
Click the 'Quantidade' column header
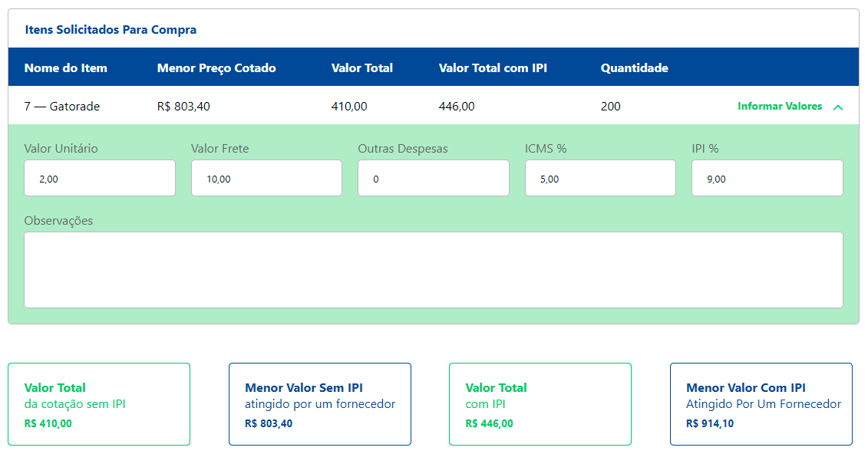pyautogui.click(x=635, y=68)
